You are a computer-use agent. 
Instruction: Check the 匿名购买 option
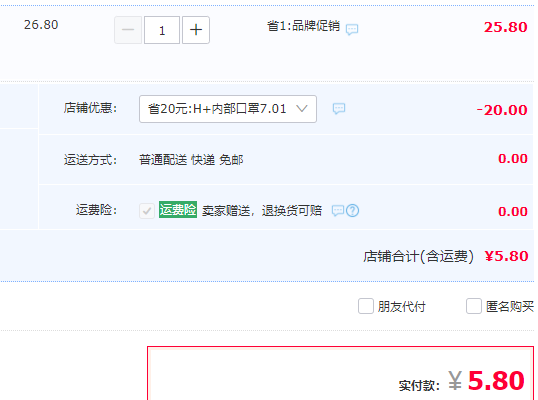tap(474, 306)
